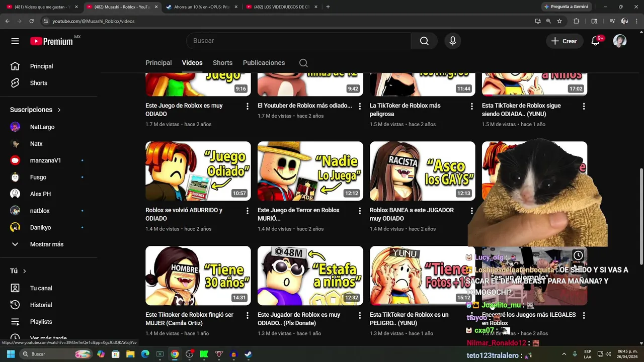Switch to the Principal channel tab
The image size is (644, 362).
tap(158, 63)
